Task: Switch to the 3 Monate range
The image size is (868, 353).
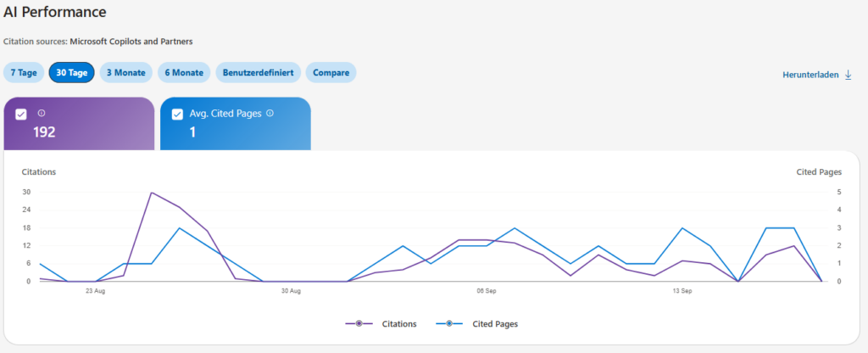Action: click(x=126, y=73)
